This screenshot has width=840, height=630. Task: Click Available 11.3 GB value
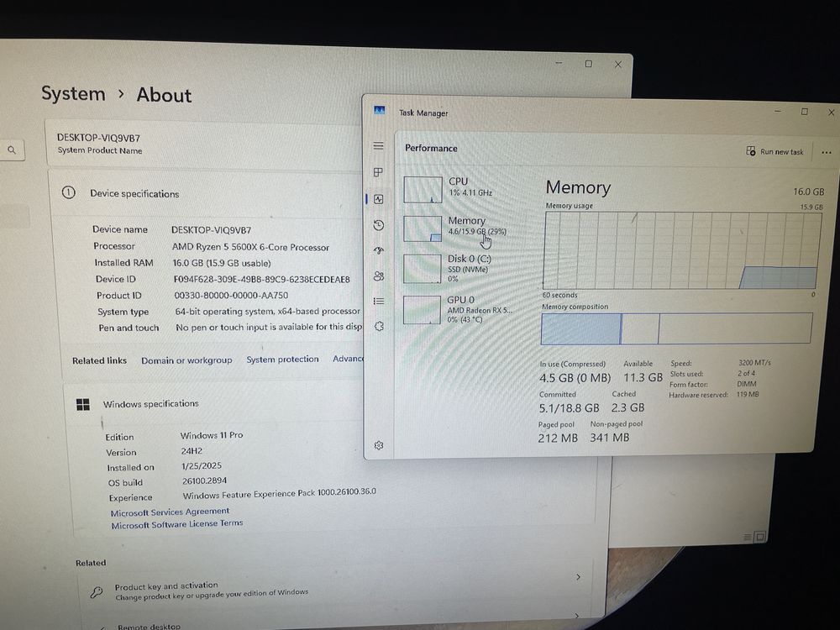(x=643, y=377)
